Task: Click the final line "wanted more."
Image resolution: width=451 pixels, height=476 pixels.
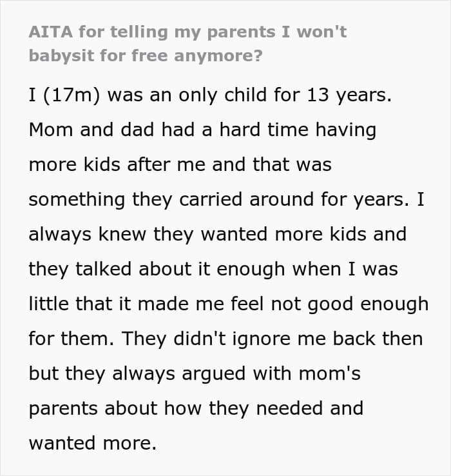Action: coord(92,443)
